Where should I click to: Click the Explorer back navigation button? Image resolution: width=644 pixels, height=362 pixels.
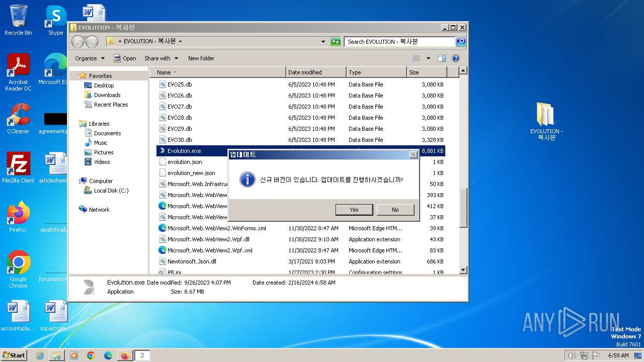(x=78, y=42)
